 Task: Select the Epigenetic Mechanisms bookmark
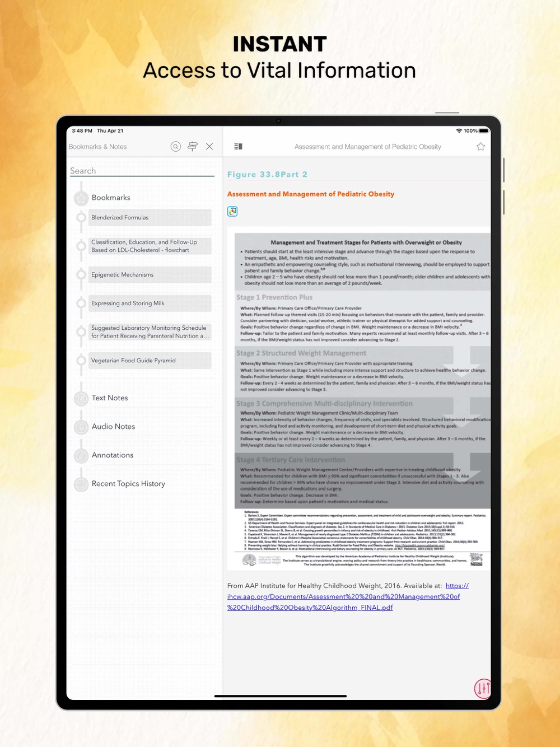point(150,275)
